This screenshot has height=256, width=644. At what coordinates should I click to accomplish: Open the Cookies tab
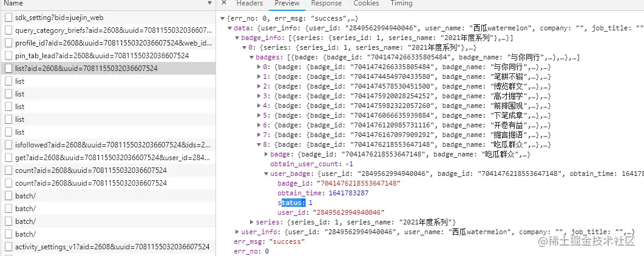pyautogui.click(x=366, y=3)
